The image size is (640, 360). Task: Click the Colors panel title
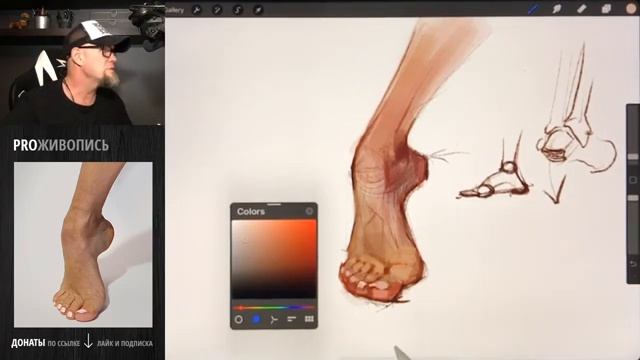pyautogui.click(x=251, y=211)
